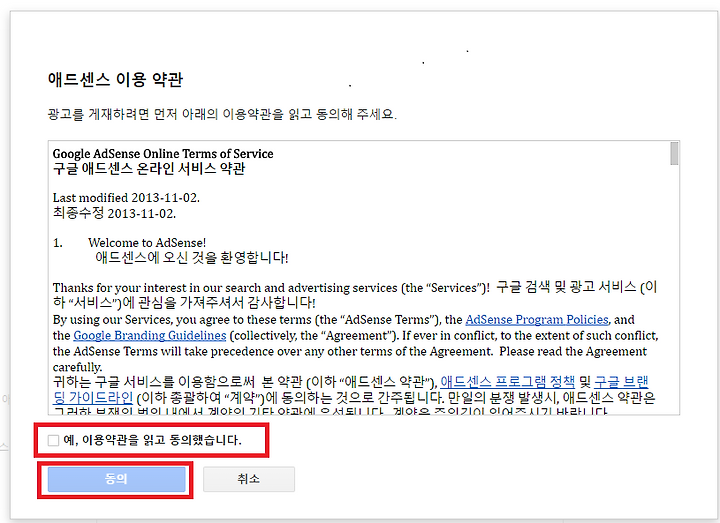The width and height of the screenshot is (720, 523).
Task: Open the AdSense Program Policies link
Action: pyautogui.click(x=537, y=320)
